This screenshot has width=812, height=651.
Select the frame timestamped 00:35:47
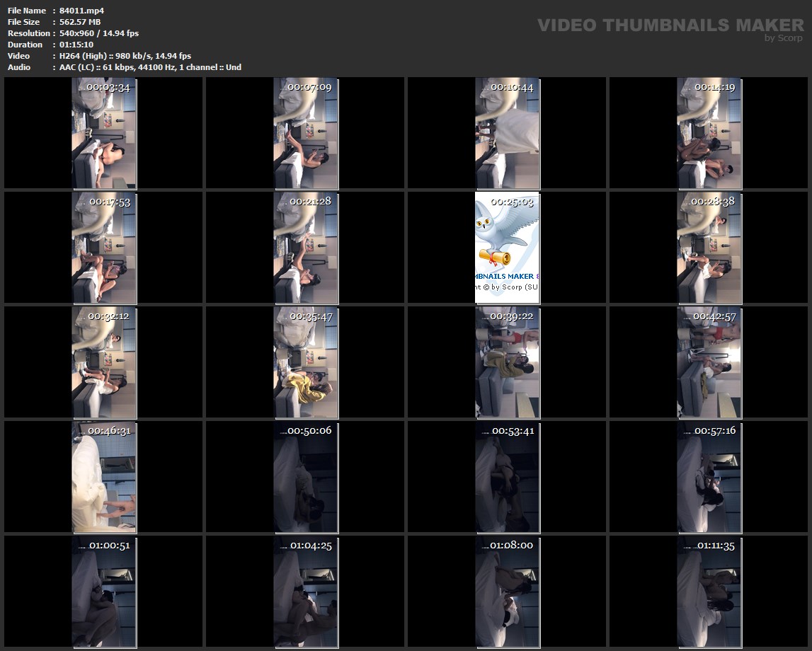[x=306, y=362]
